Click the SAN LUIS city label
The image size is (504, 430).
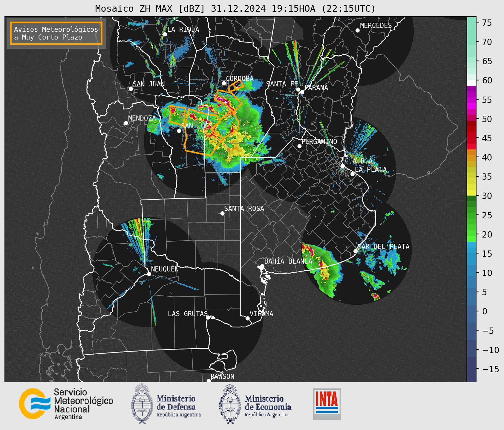tap(197, 126)
